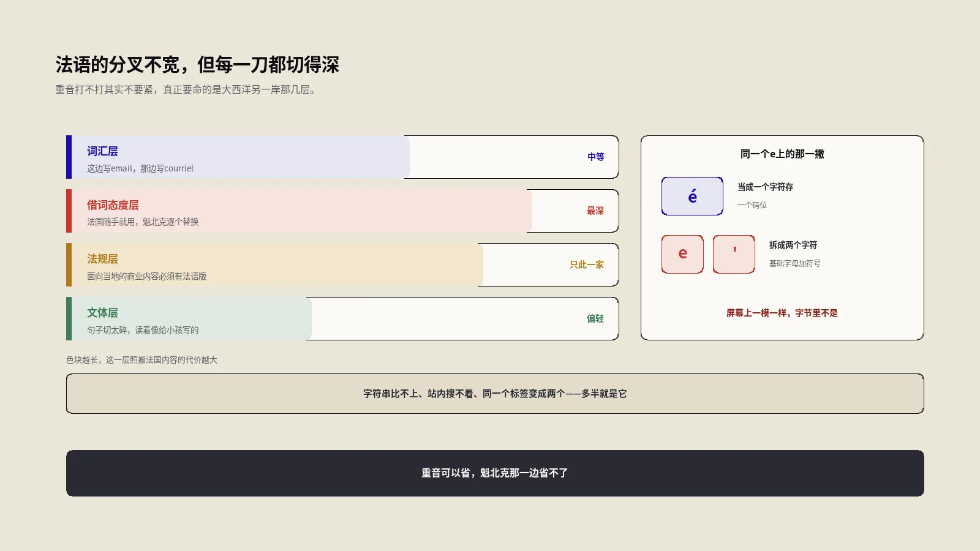
Task: Click the 法规层 heading
Action: 102,259
